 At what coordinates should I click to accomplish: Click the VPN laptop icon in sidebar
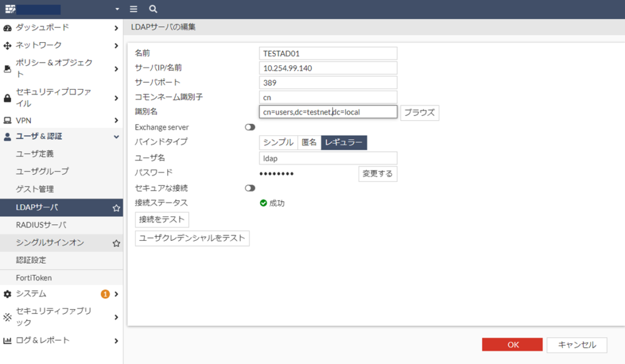click(x=7, y=121)
